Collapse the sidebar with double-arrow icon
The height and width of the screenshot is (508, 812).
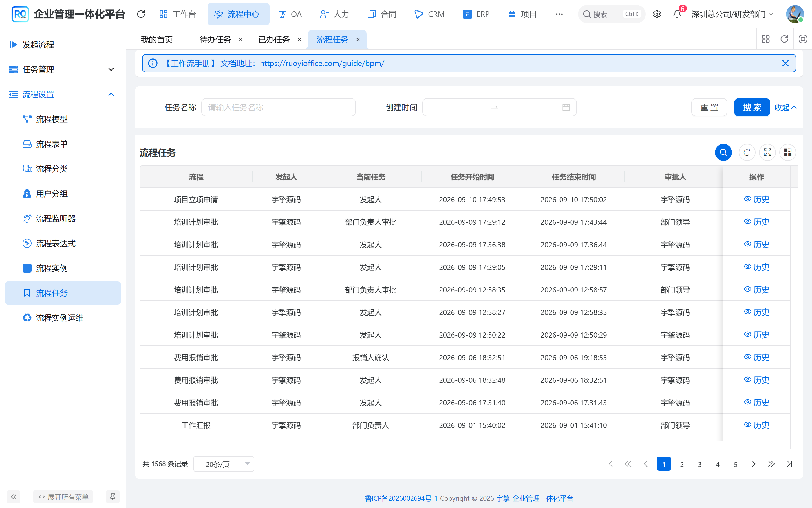[x=14, y=497]
